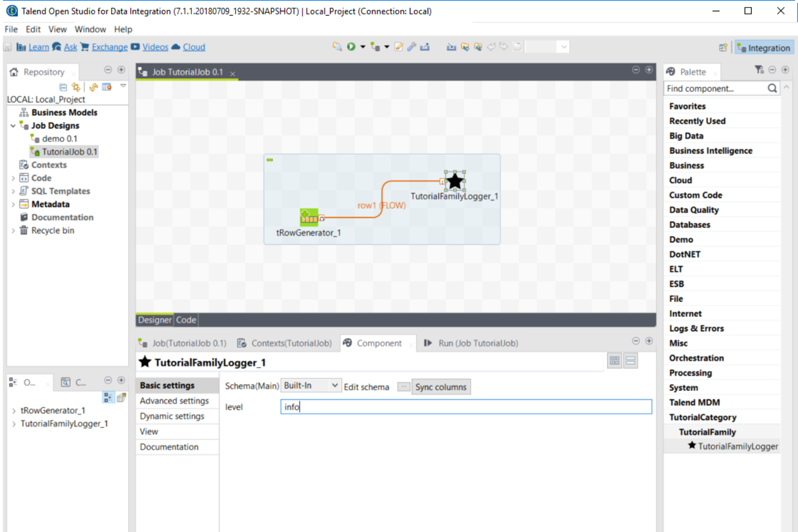798x532 pixels.
Task: Select demo 0.1 job in repository
Action: coord(59,139)
